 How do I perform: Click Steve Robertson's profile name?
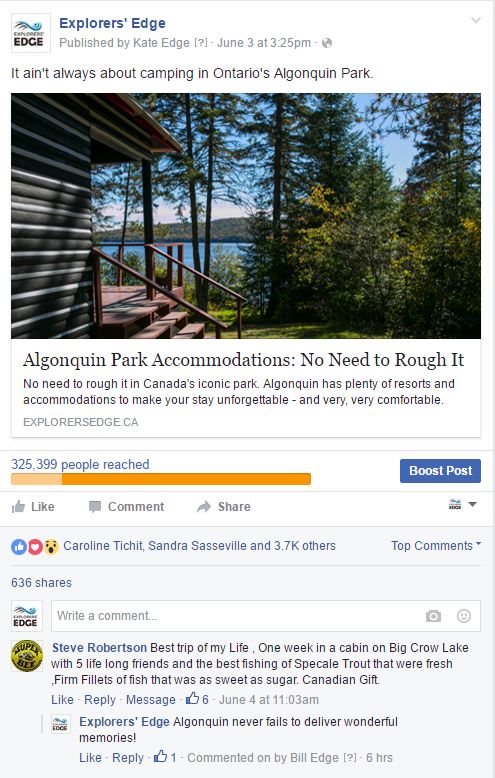[x=99, y=648]
